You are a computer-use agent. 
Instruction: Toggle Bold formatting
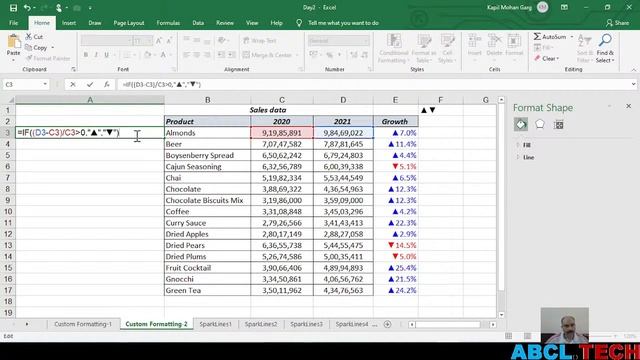click(x=86, y=55)
